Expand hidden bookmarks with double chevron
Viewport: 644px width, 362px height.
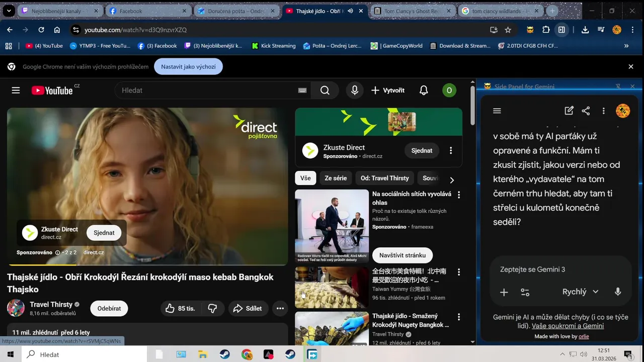coord(626,46)
